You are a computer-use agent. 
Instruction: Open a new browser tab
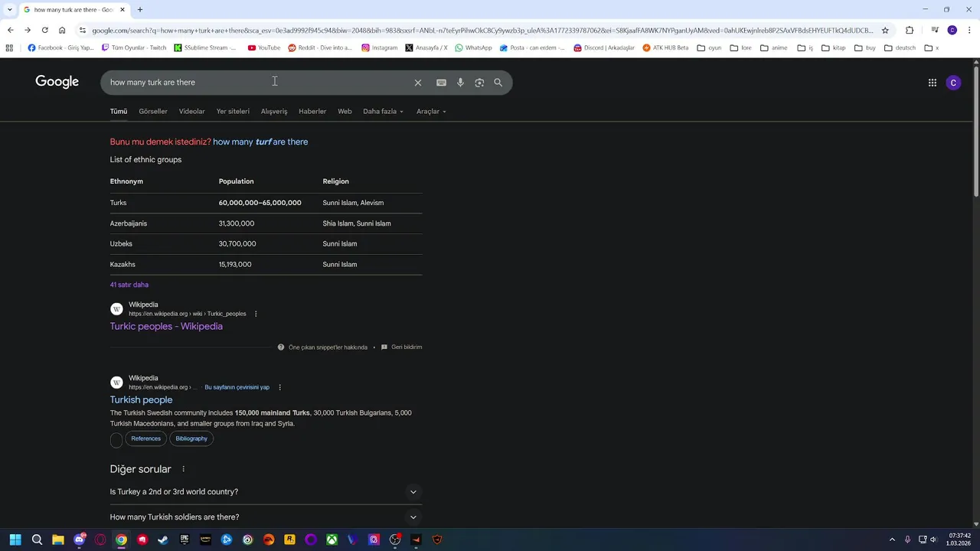pyautogui.click(x=140, y=10)
